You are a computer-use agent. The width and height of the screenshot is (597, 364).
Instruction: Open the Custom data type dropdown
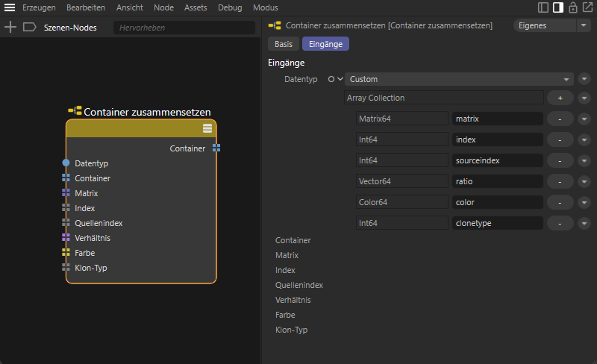coord(458,79)
